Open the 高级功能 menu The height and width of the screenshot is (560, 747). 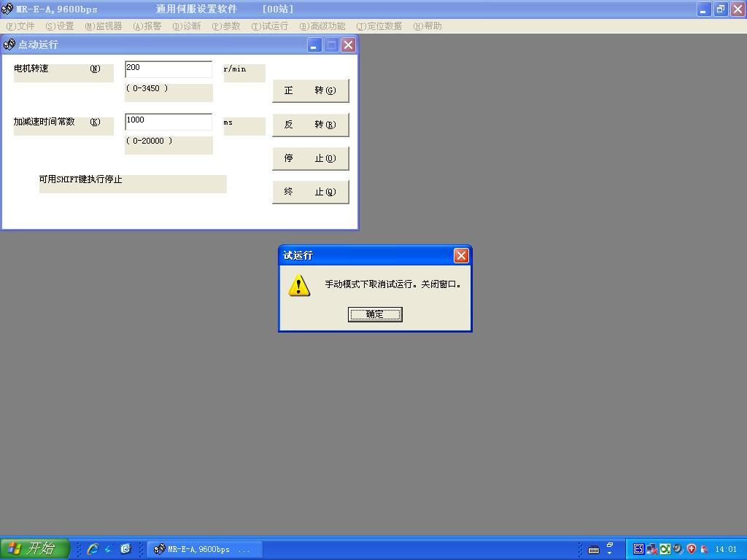322,26
